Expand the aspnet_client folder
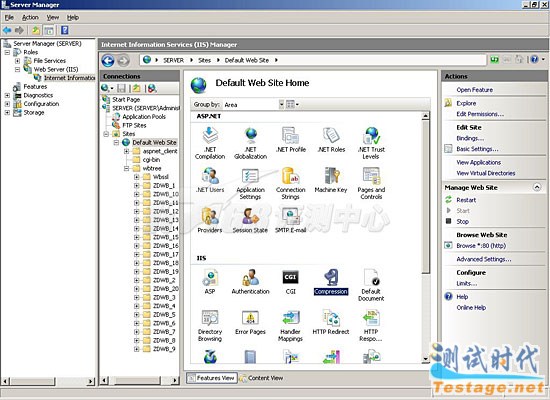 click(126, 151)
